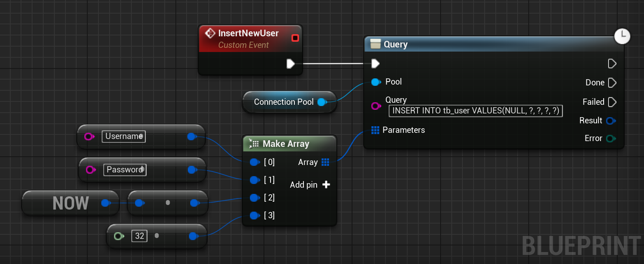Click the Connection Pool output pin
Screen dimensions: 644x264
click(x=322, y=102)
